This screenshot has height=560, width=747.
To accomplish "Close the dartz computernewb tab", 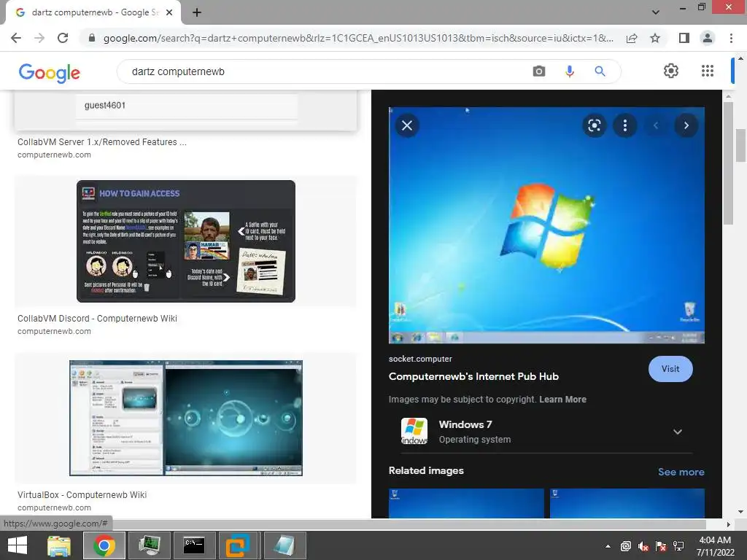I will point(169,12).
